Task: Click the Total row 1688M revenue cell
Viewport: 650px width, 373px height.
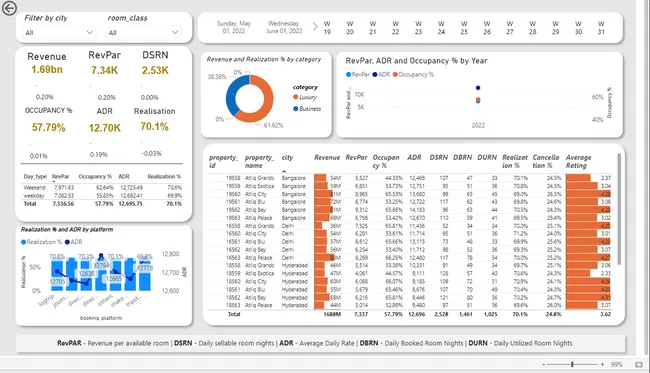Action: tap(332, 314)
